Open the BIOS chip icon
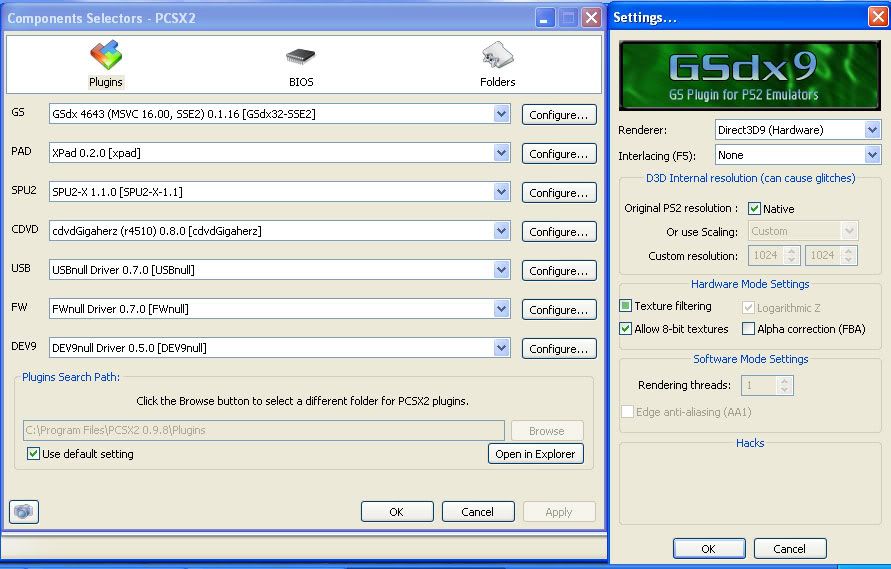 pos(301,56)
